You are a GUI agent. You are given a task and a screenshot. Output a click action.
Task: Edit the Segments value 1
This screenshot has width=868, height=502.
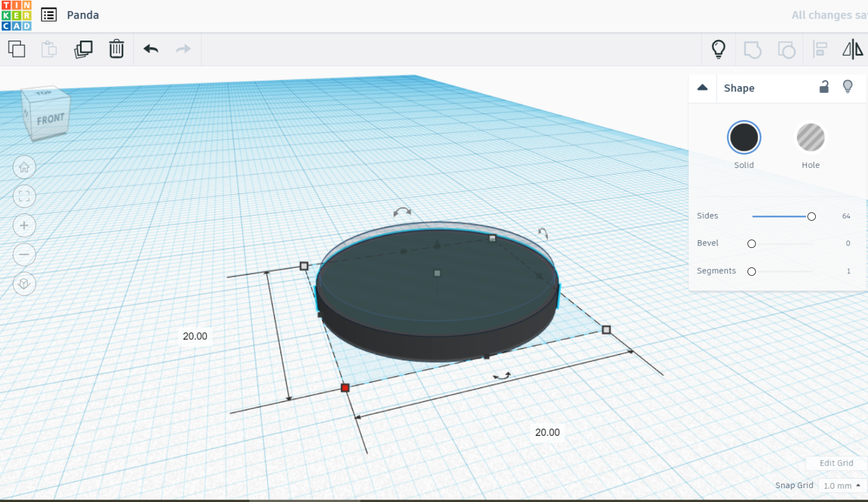[849, 271]
